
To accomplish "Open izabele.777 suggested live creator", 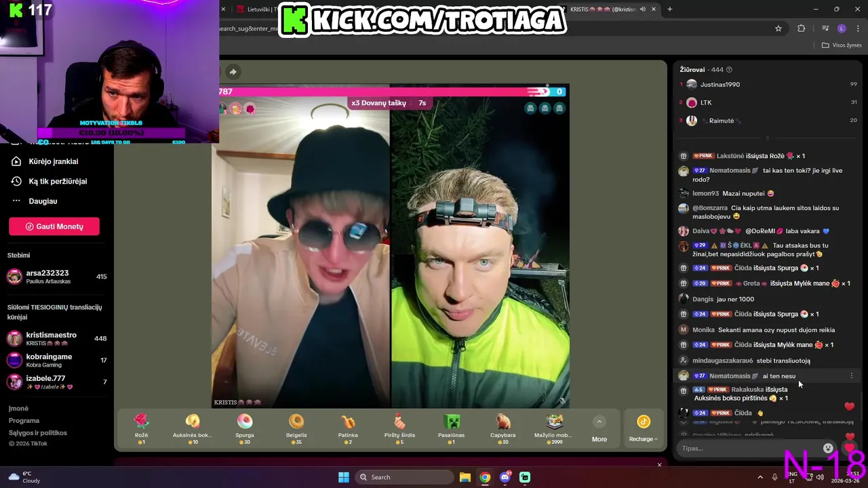I will coord(58,382).
